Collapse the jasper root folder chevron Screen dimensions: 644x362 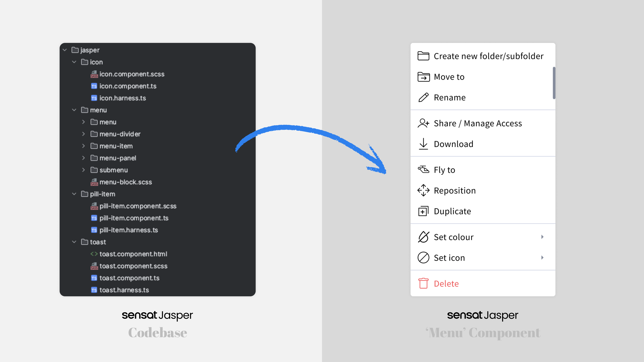pyautogui.click(x=65, y=50)
